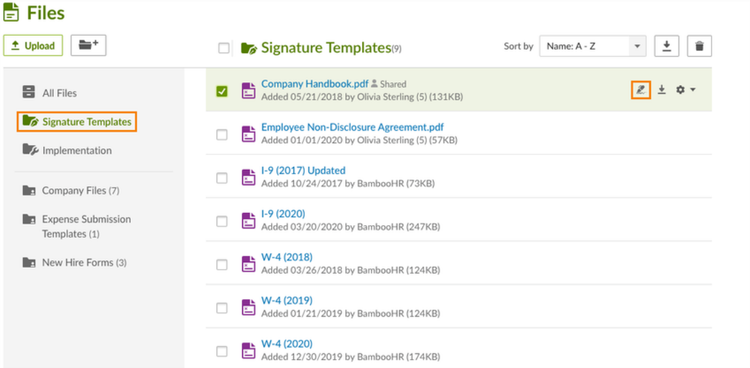Check the Employee Non-Disclosure Agreement checkbox
This screenshot has height=368, width=750.
coord(222,135)
